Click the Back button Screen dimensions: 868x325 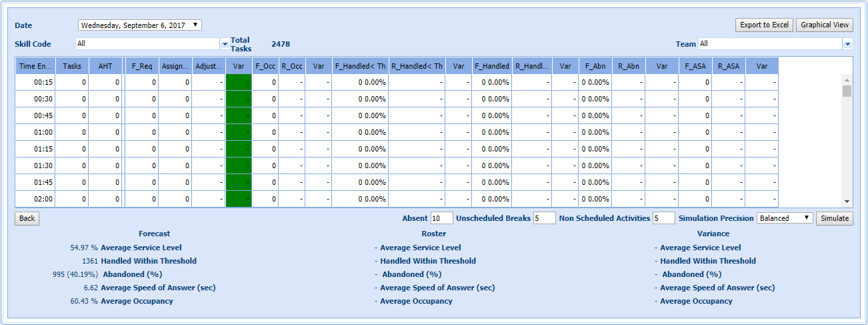click(27, 218)
